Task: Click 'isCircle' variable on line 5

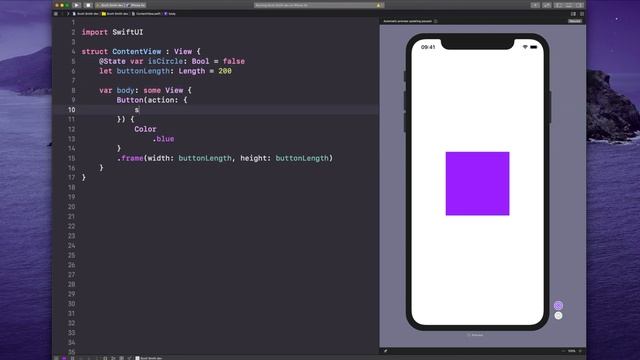Action: (165, 61)
